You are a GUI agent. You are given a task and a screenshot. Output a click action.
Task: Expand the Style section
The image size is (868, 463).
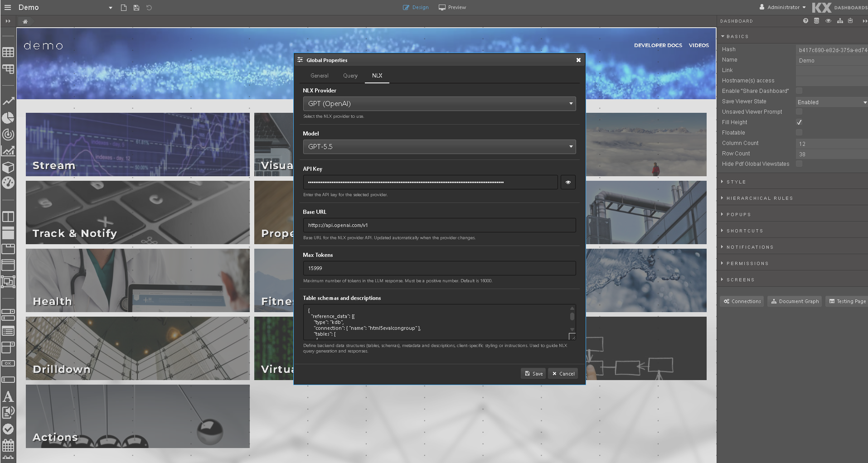tap(733, 182)
